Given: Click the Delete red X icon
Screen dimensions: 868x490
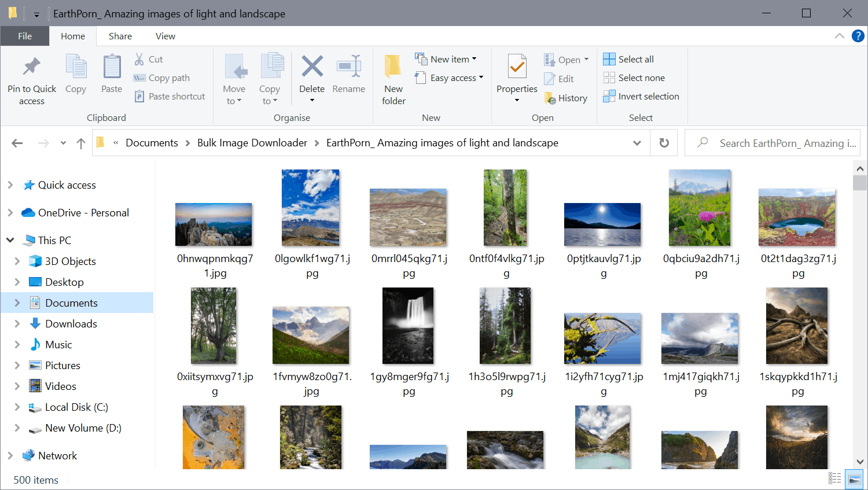Looking at the screenshot, I should pos(312,66).
